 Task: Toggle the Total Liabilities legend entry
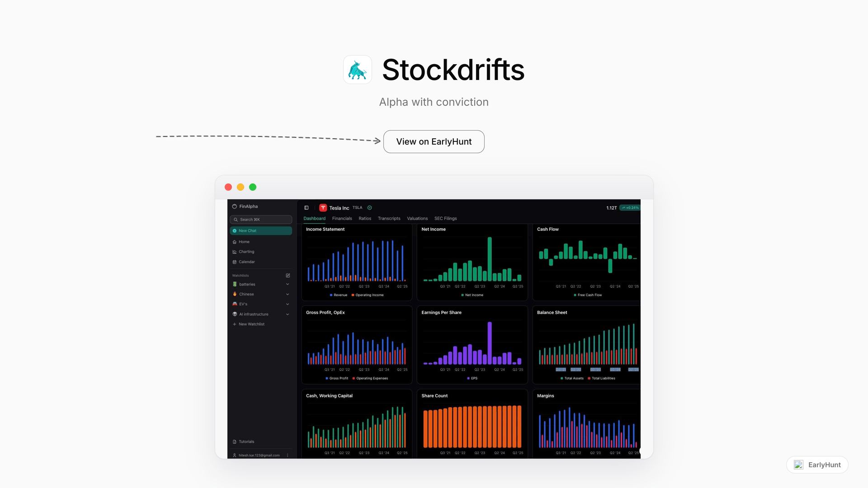[x=601, y=378]
